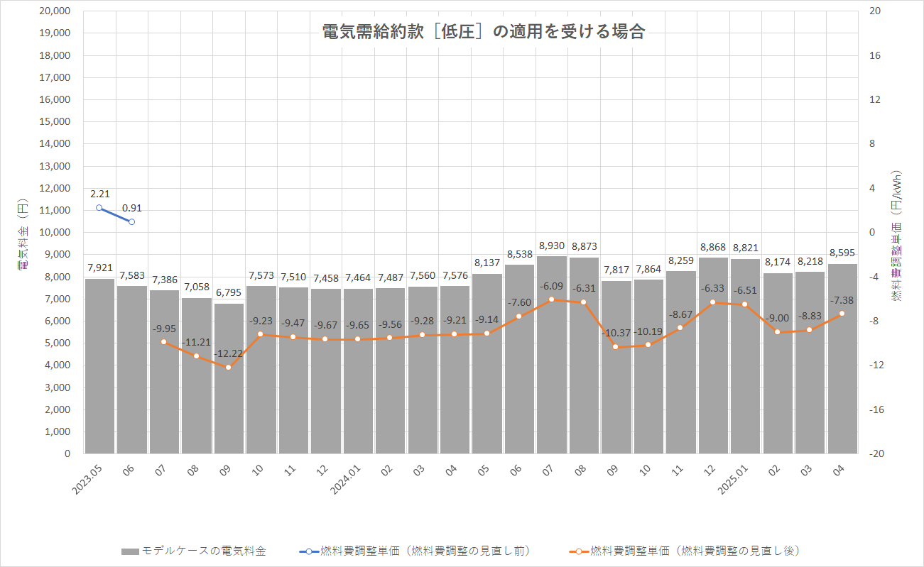
Task: Click the bar value label 7,058
Action: coord(196,287)
